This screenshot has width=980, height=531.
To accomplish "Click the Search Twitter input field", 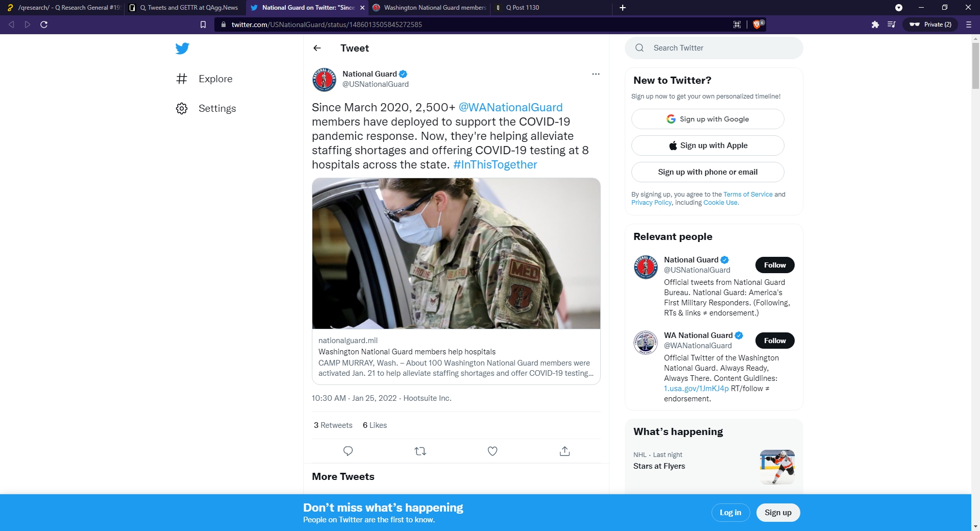I will 714,48.
